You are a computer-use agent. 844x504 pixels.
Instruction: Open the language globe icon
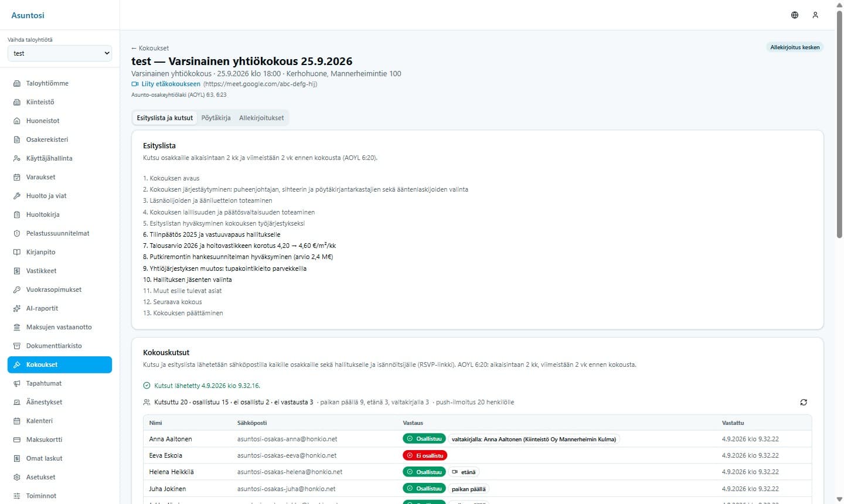click(x=795, y=15)
